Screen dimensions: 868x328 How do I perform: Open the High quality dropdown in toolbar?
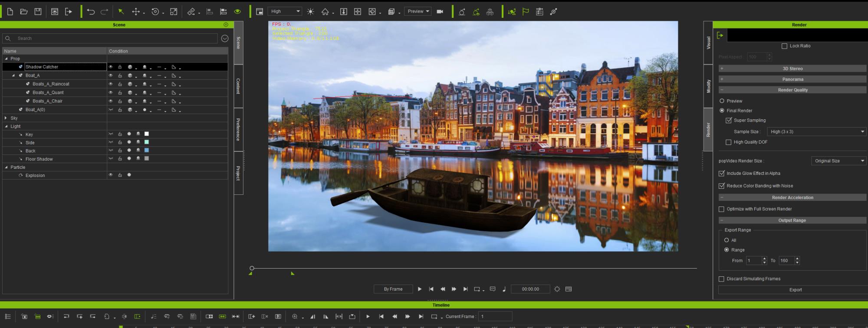(285, 11)
